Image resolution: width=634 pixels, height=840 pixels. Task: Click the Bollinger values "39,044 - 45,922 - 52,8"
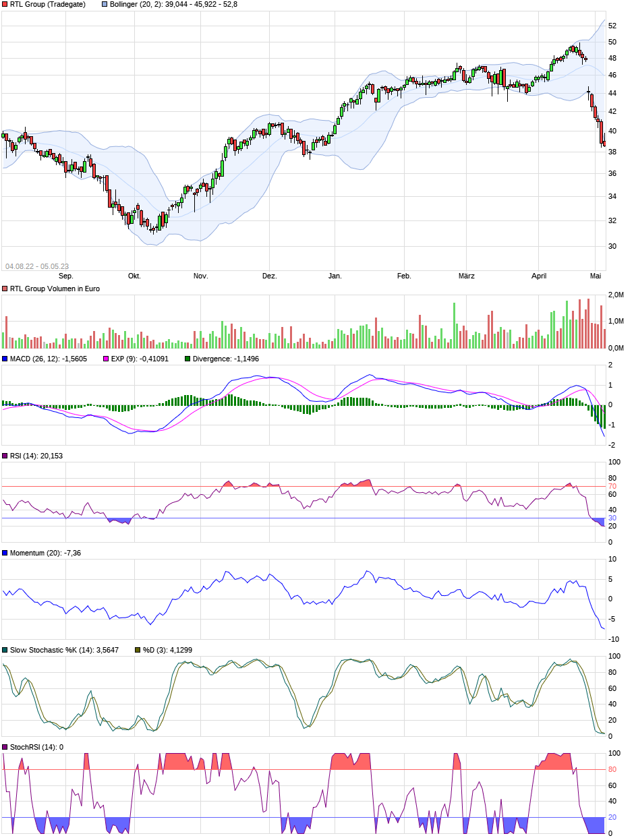click(200, 4)
